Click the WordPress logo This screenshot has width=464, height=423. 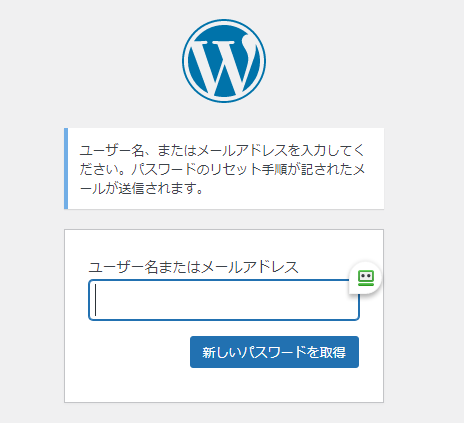(x=224, y=61)
